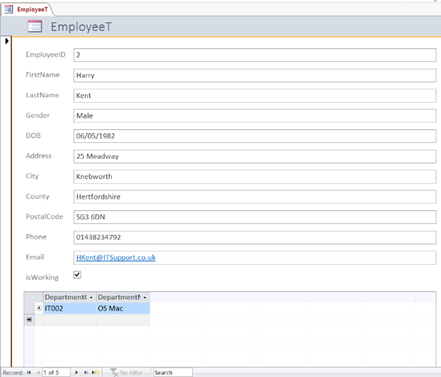Click the City label
The image size is (441, 377).
click(32, 176)
